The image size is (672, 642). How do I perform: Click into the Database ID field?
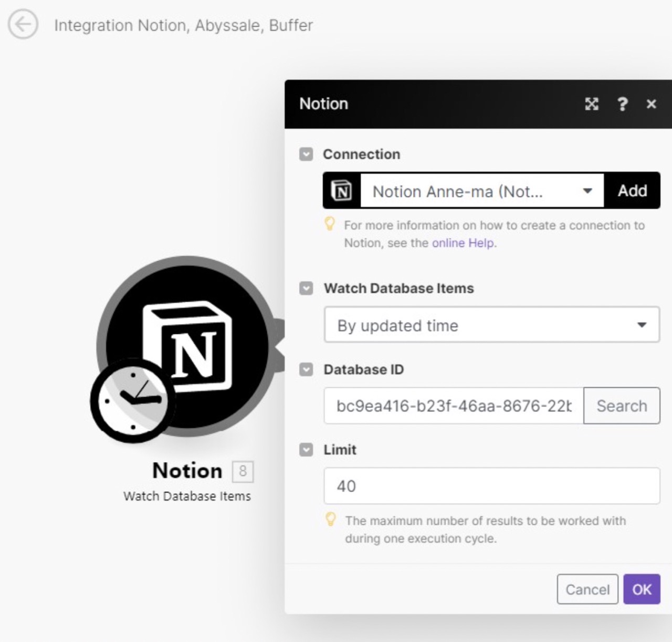click(454, 406)
